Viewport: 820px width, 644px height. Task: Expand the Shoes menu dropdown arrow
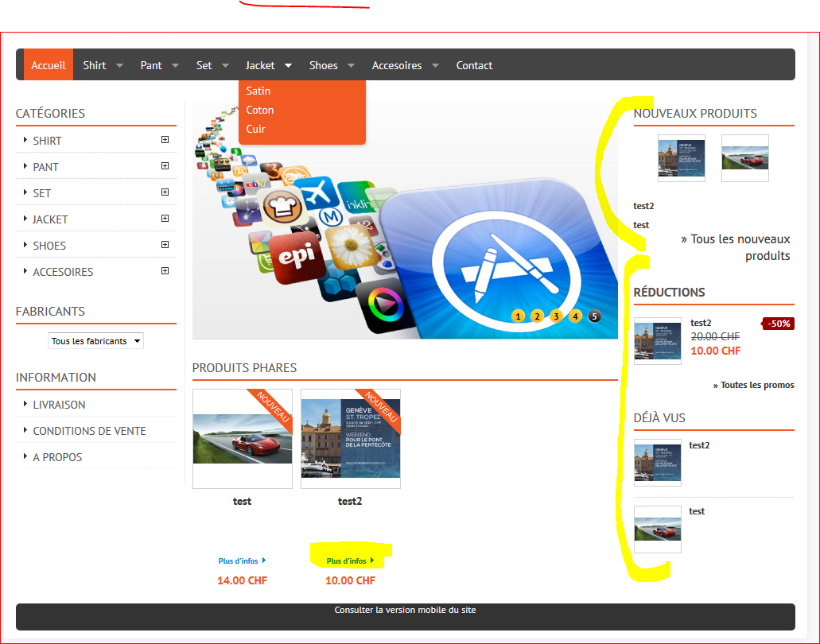351,66
